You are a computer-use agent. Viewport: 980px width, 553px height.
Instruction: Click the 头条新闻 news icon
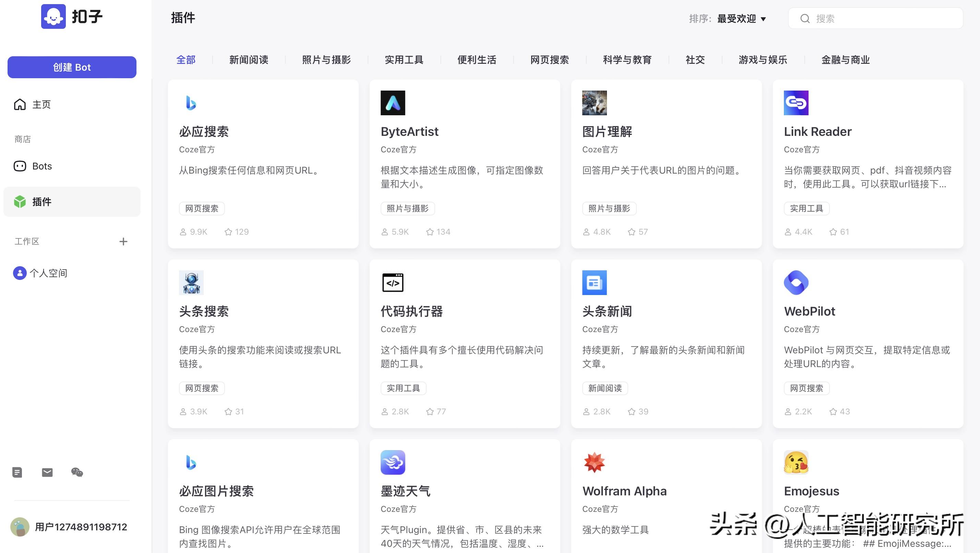point(594,282)
